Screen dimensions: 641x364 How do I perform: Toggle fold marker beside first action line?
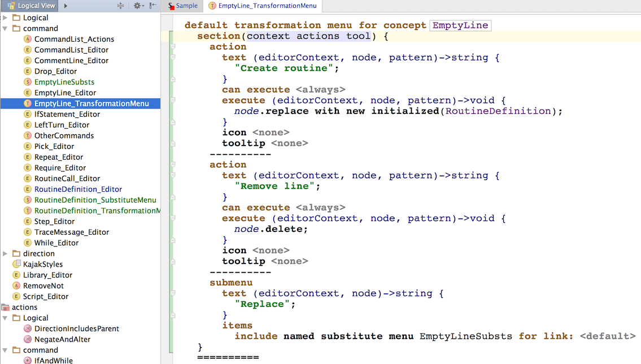click(x=173, y=47)
